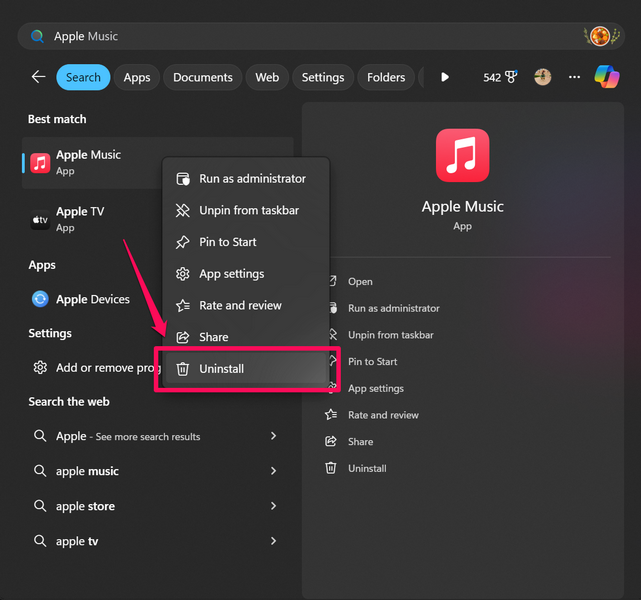Select Uninstall from the context menu
This screenshot has width=641, height=600.
[221, 369]
